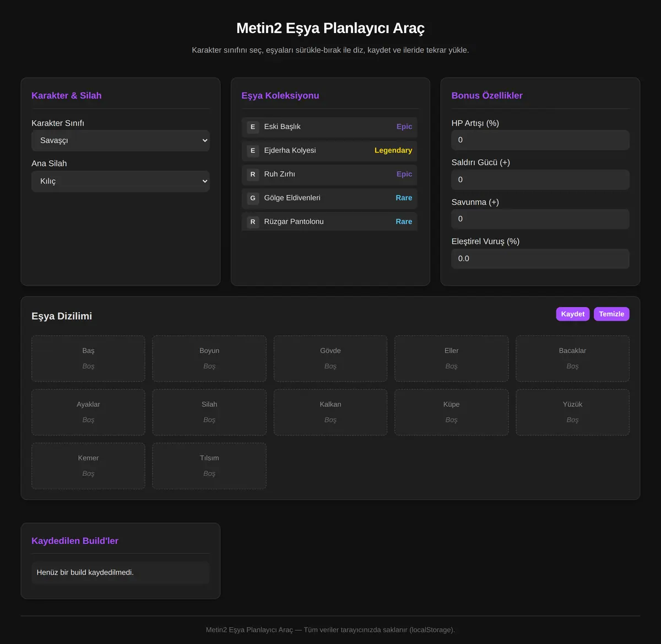Pick the Kalkan equipment slot
The width and height of the screenshot is (661, 644).
pos(330,412)
